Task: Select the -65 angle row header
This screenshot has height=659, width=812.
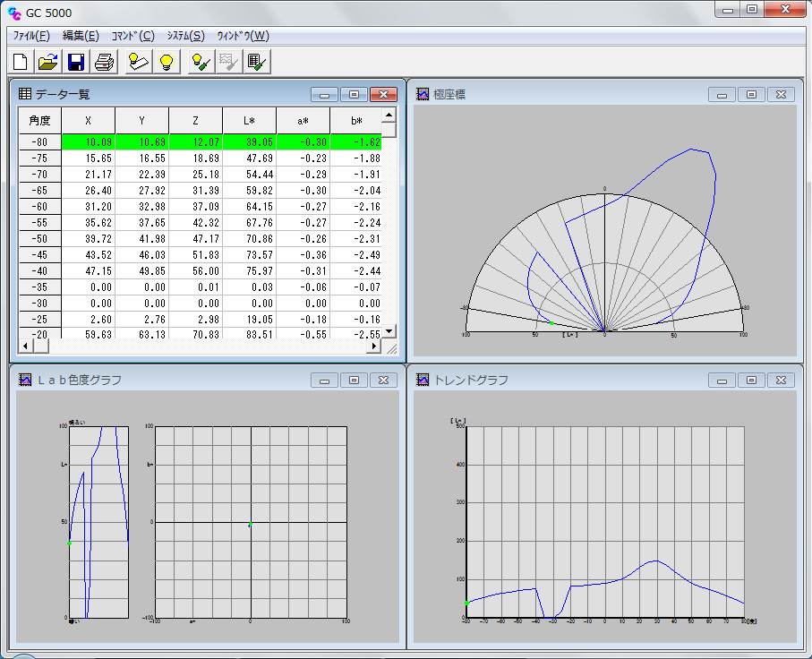Action: click(40, 190)
